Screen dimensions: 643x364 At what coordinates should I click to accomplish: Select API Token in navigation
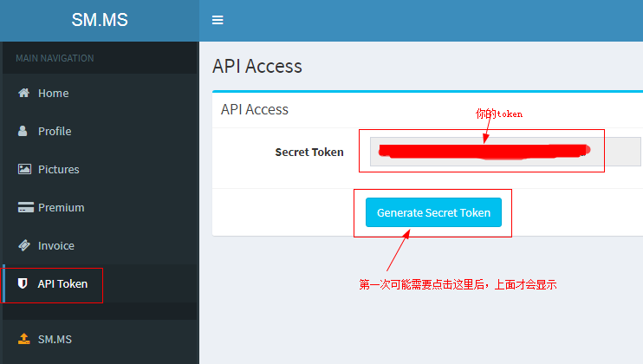pos(100,283)
